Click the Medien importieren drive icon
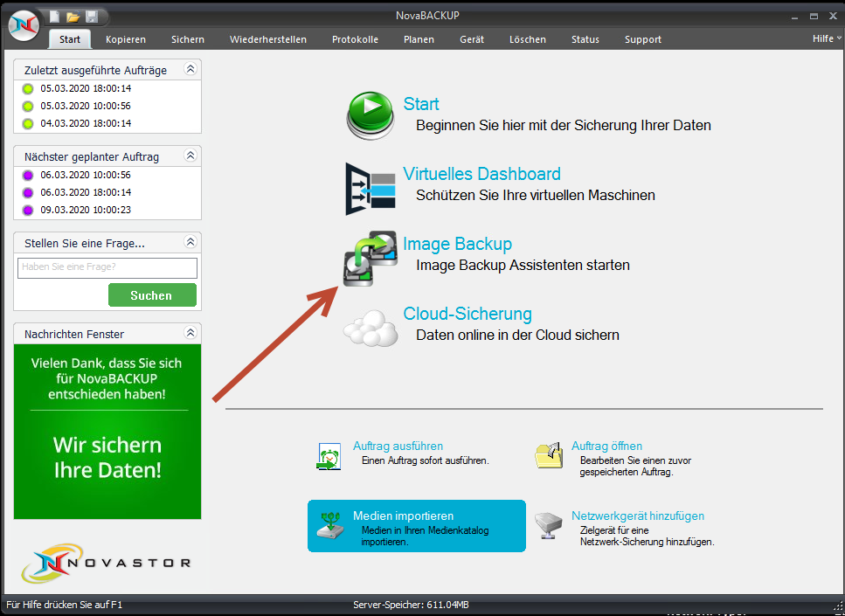 pos(330,525)
